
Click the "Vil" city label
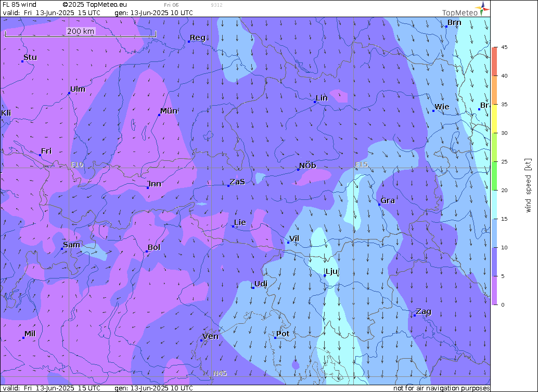[x=294, y=238]
